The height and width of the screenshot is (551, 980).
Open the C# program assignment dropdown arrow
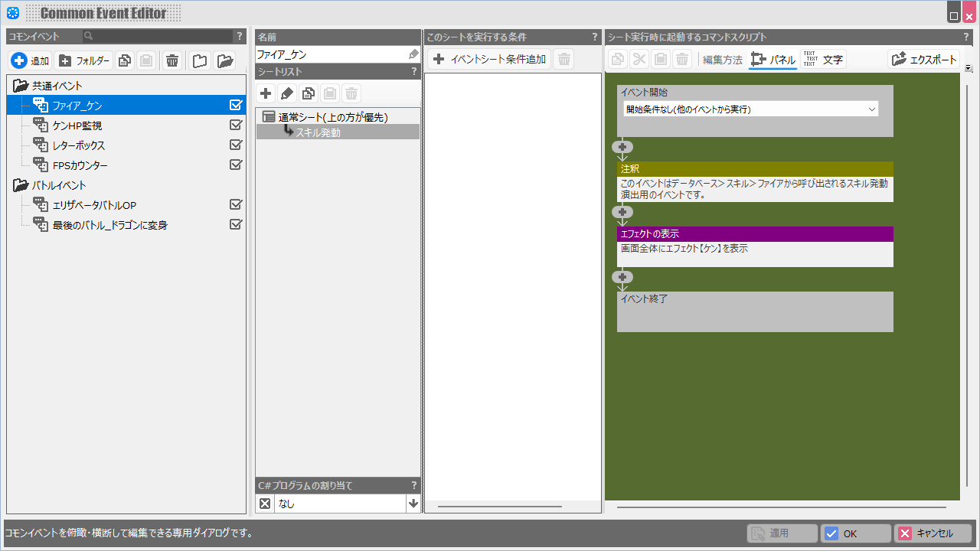(413, 504)
